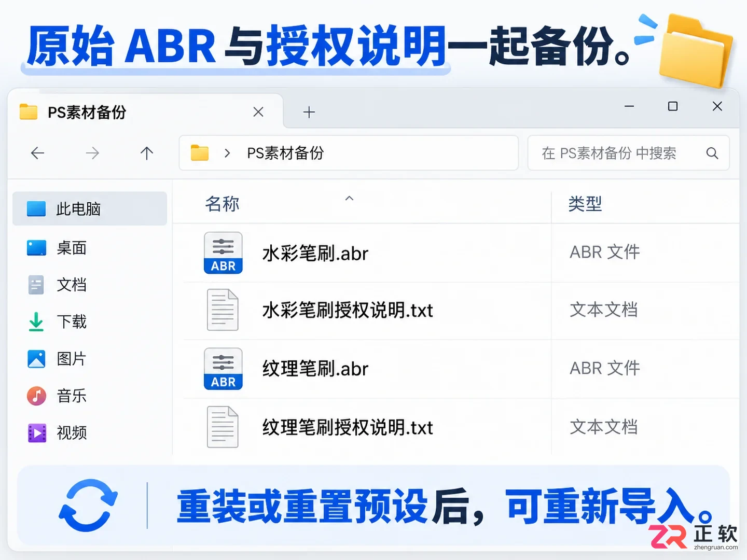Click the folder icon in address bar
Screen dimensions: 747x560
200,153
